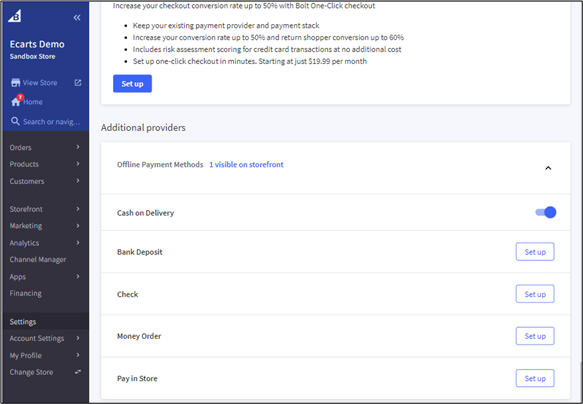Click Change Store label
Screen dimensions: 583x404
tap(31, 372)
